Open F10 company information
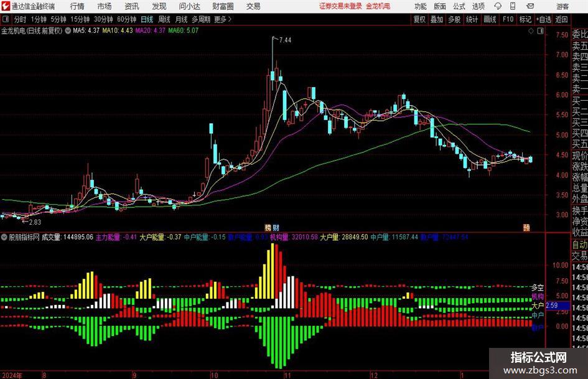Screen dimensions: 588x379 coord(508,19)
